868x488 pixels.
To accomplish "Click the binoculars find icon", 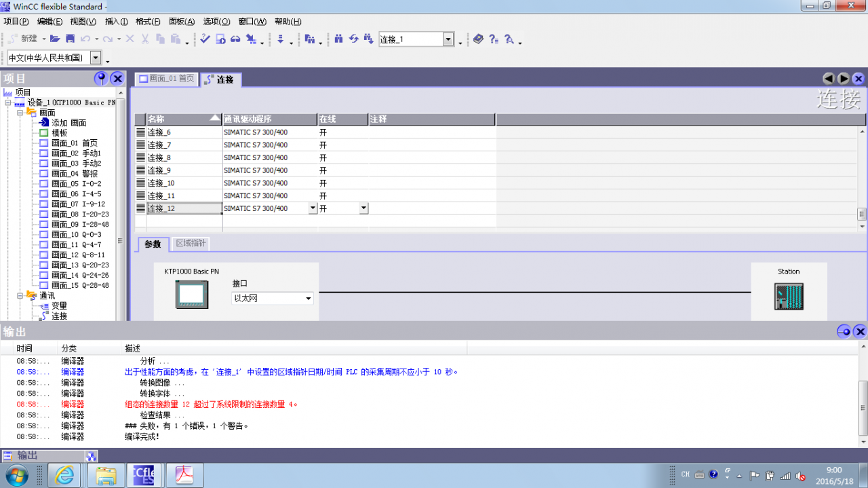I will (338, 39).
